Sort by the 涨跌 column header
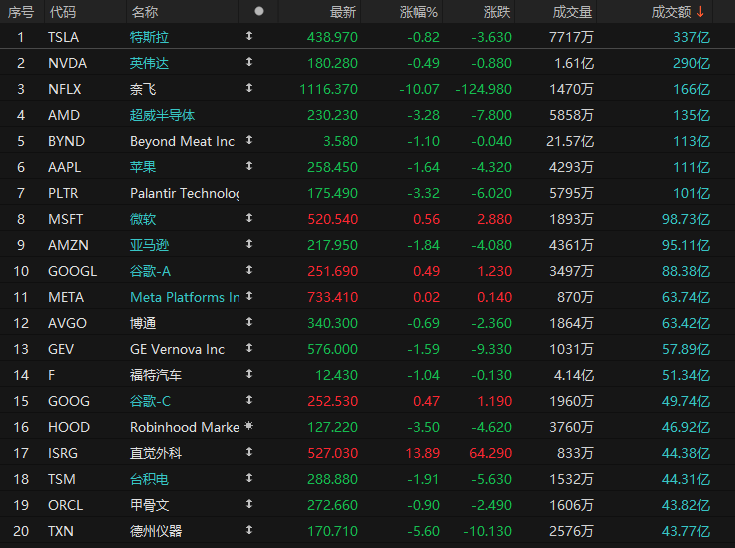Image resolution: width=735 pixels, height=548 pixels. 497,12
